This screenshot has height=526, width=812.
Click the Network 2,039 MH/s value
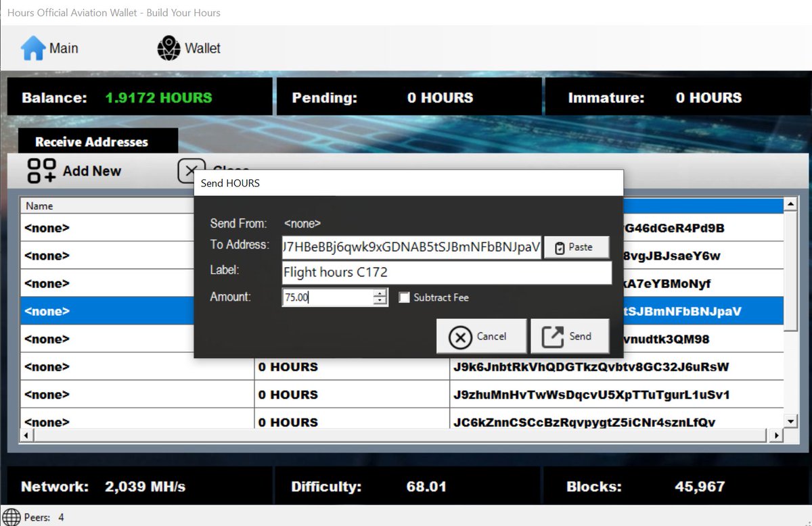[x=145, y=486]
